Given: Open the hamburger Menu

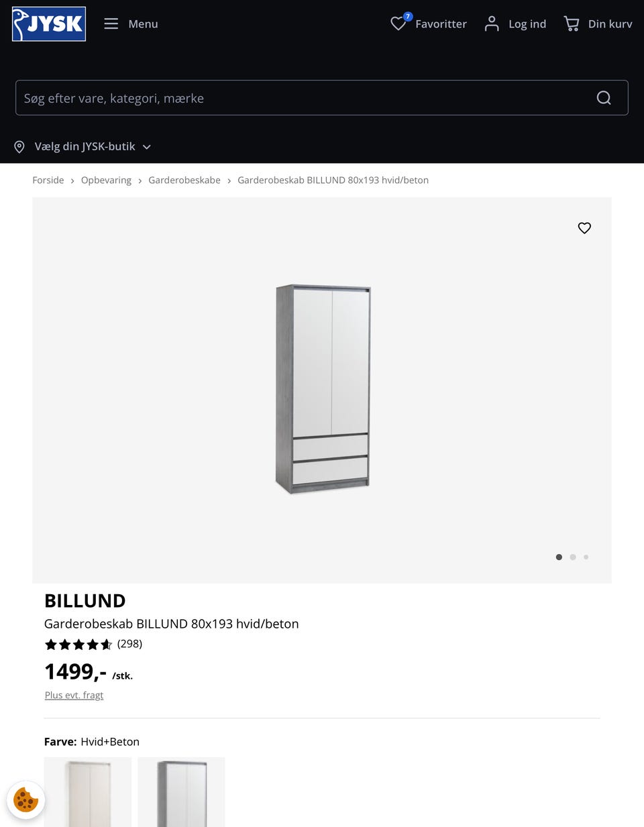Looking at the screenshot, I should click(x=111, y=23).
